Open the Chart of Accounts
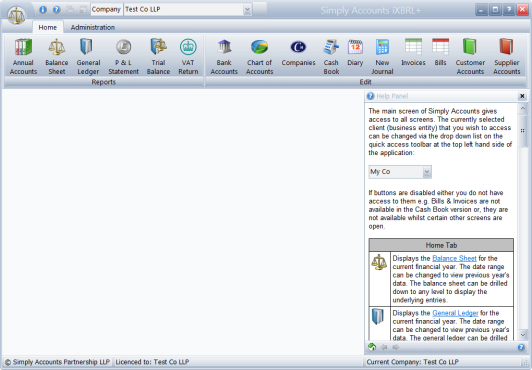The width and height of the screenshot is (532, 370). pyautogui.click(x=260, y=56)
